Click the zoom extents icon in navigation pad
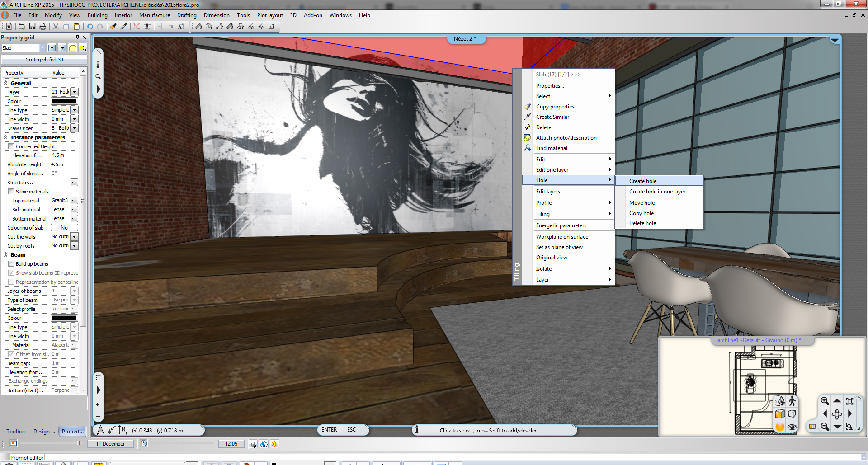 (x=849, y=401)
